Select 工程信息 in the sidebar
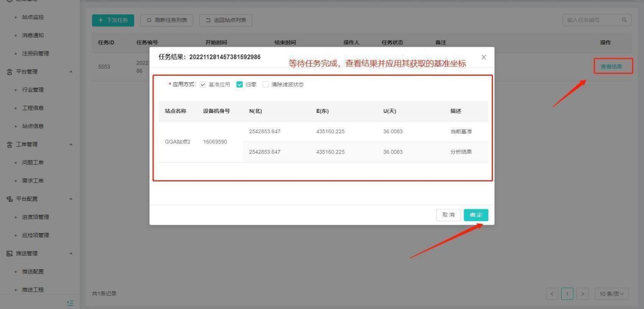The image size is (644, 309). pos(33,108)
